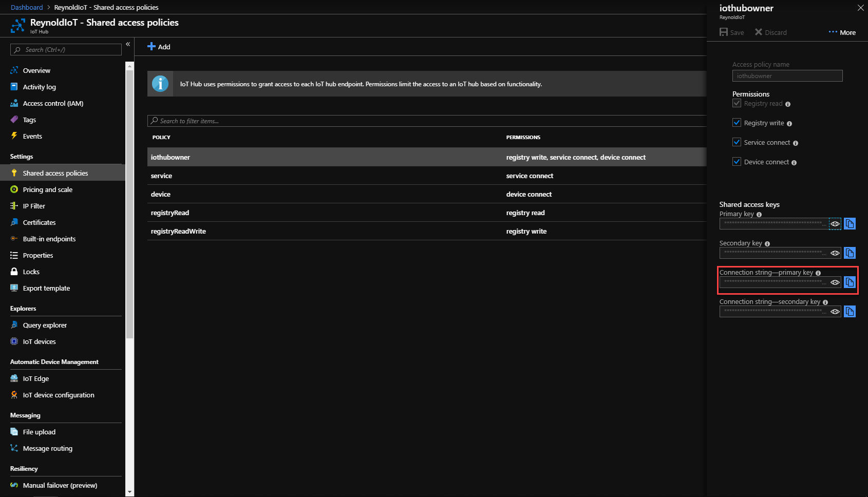This screenshot has width=868, height=497.
Task: Open Access control (IAM) settings
Action: (x=52, y=103)
